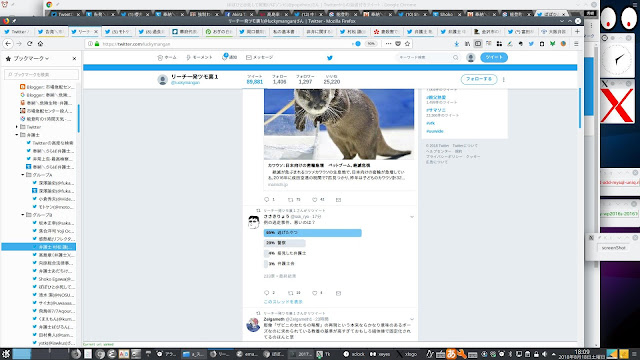Open the account avatar menu
Image resolution: width=640 pixels, height=360 pixels.
471,58
